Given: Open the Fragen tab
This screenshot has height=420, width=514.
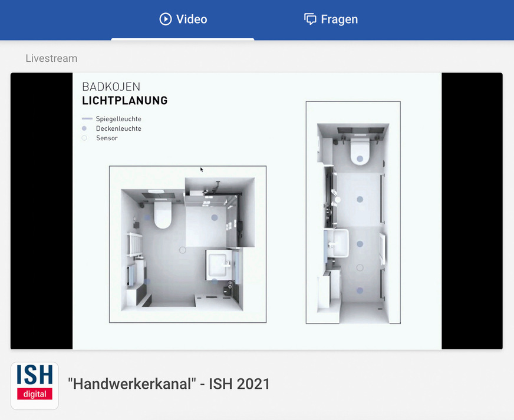Looking at the screenshot, I should pos(331,19).
